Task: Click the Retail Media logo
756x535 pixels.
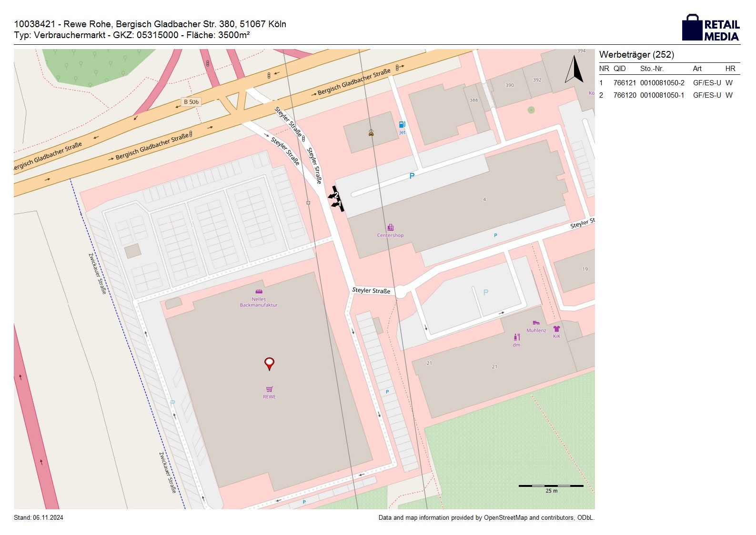Action: tap(711, 28)
